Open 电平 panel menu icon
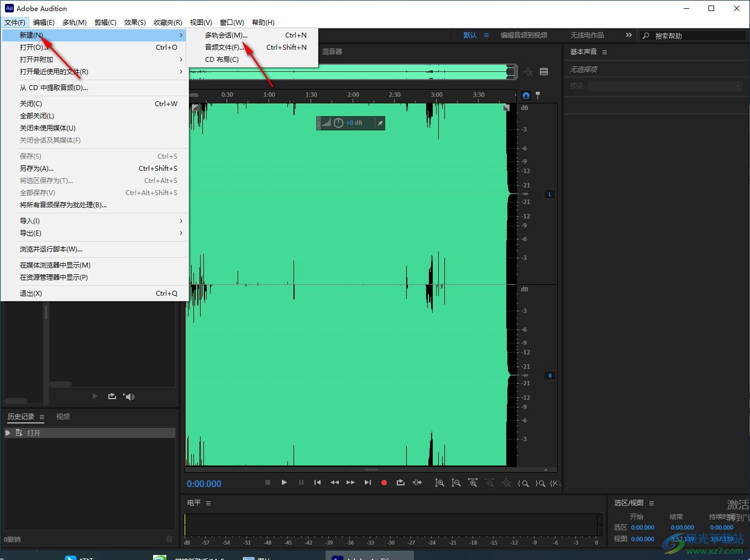 click(x=208, y=503)
